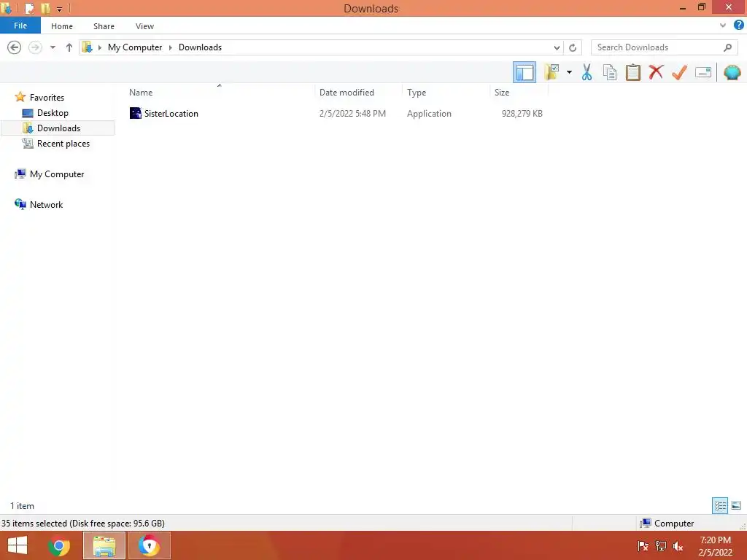Select Favorites in the navigation pane
747x560 pixels.
[x=47, y=97]
